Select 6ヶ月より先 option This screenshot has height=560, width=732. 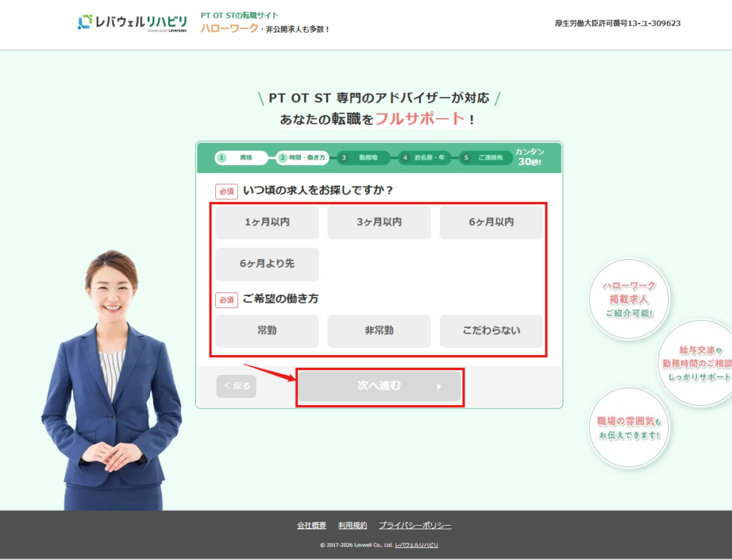[x=267, y=264]
